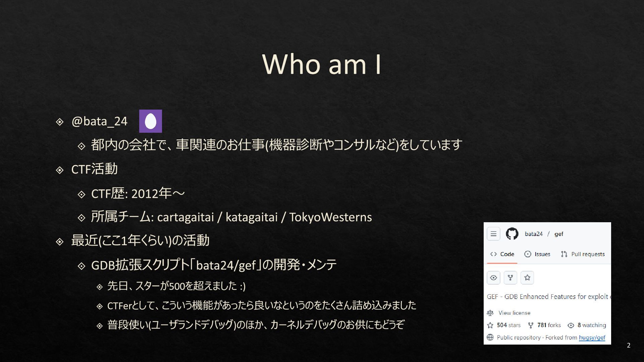644x362 pixels.
Task: Star the repo with the star button
Action: pyautogui.click(x=527, y=278)
